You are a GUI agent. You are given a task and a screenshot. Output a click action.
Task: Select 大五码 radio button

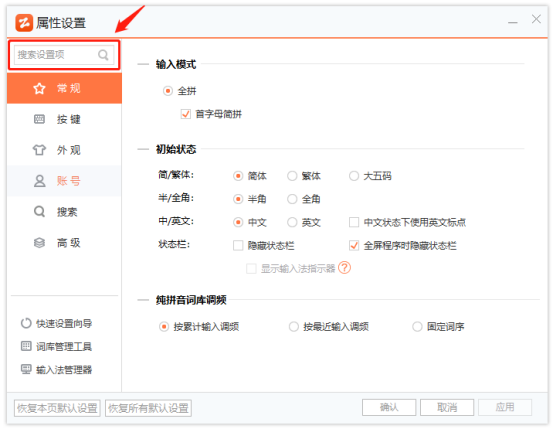pos(354,176)
